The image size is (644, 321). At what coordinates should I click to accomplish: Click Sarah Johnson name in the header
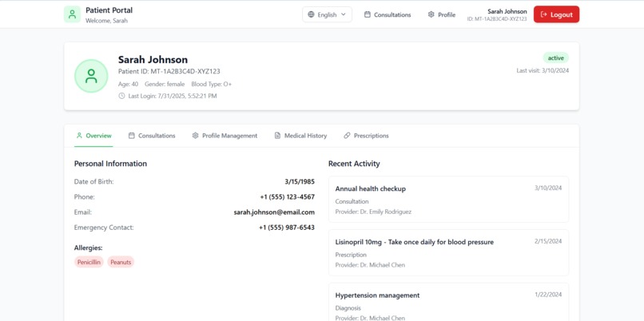click(507, 11)
